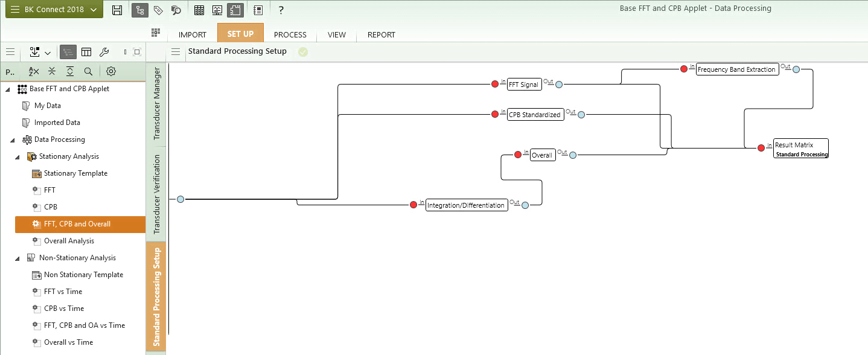This screenshot has height=355, width=868.
Task: Click the search magnifier in project panel
Action: [88, 71]
